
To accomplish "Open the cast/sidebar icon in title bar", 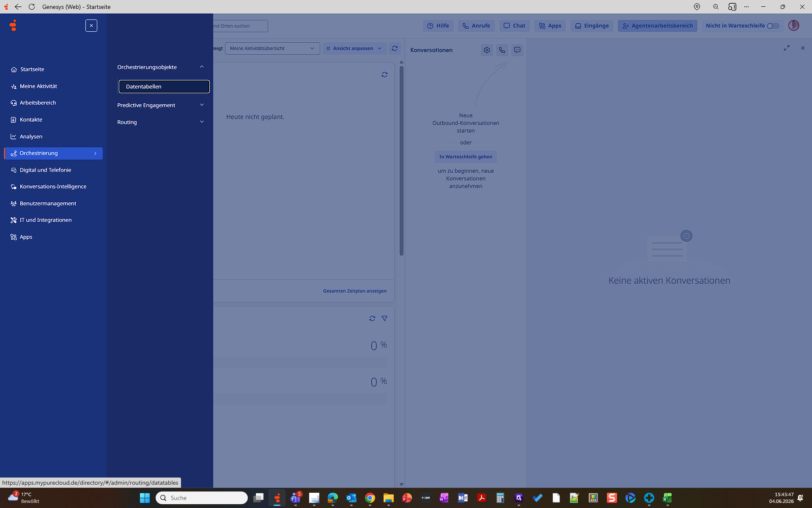I will click(x=732, y=7).
